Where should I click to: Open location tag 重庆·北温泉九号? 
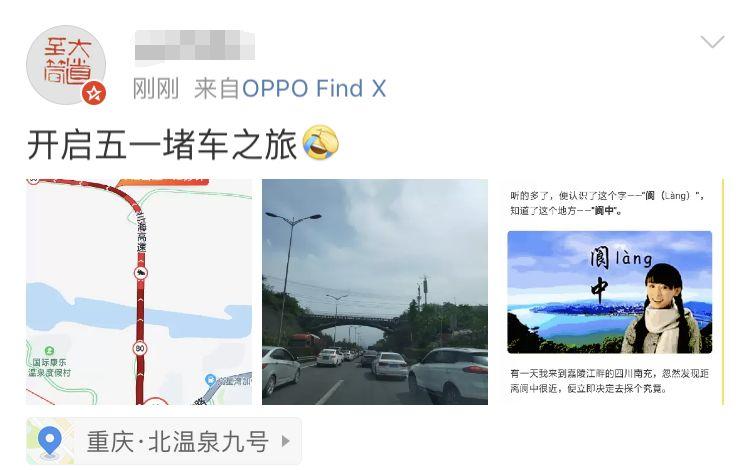(164, 441)
